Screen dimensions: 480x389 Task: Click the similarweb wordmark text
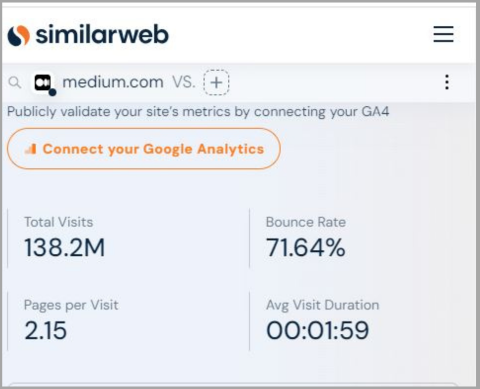102,34
